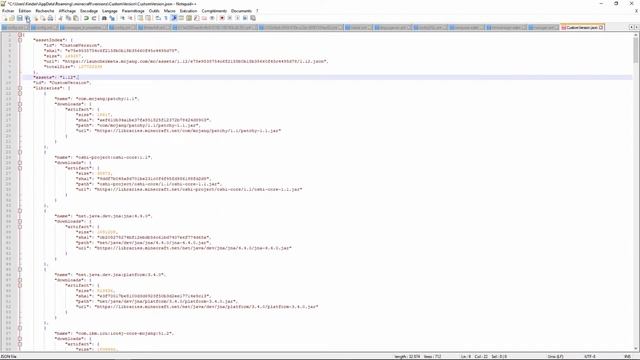Click the Cut toolbar icon
The height and width of the screenshot is (360, 640).
click(60, 18)
